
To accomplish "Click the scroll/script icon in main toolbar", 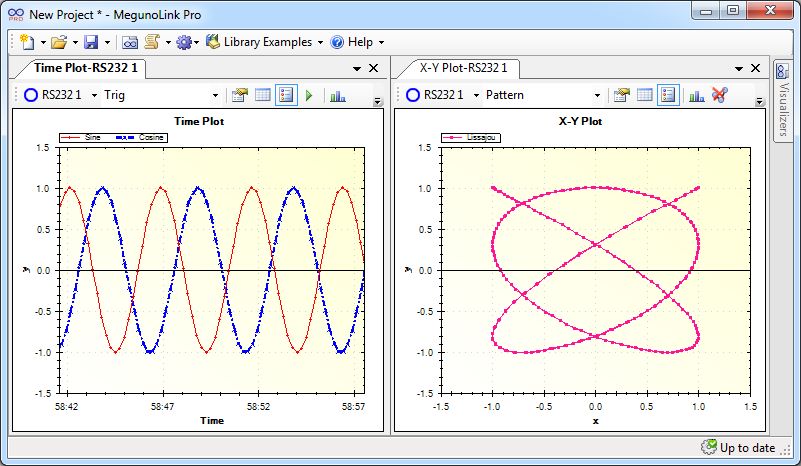I will pos(153,42).
